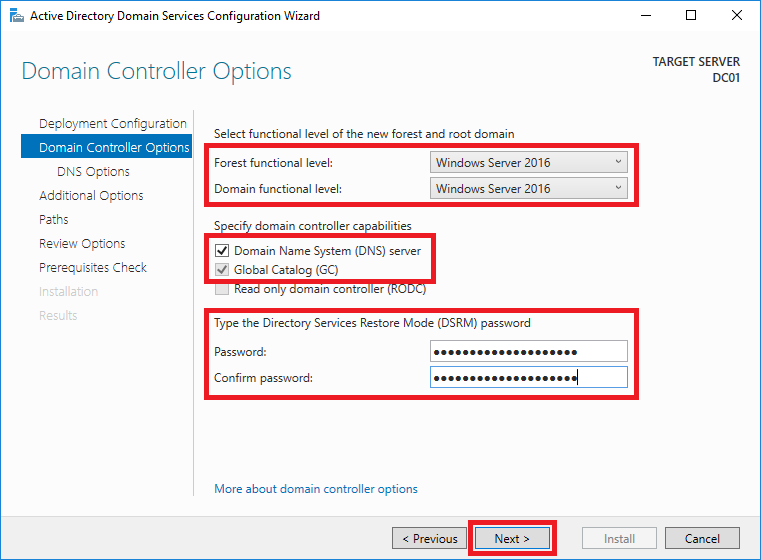Focus the DSRM Password field
761x560 pixels.
click(x=529, y=351)
